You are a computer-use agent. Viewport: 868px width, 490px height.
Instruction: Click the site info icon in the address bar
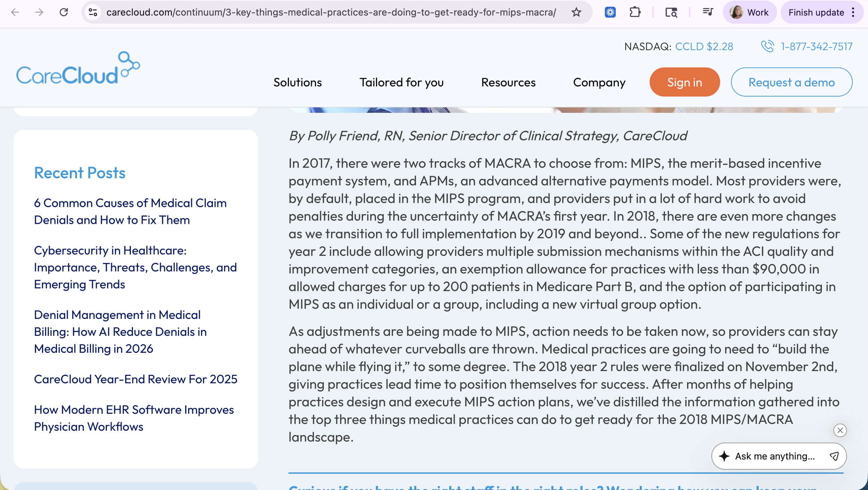(92, 12)
